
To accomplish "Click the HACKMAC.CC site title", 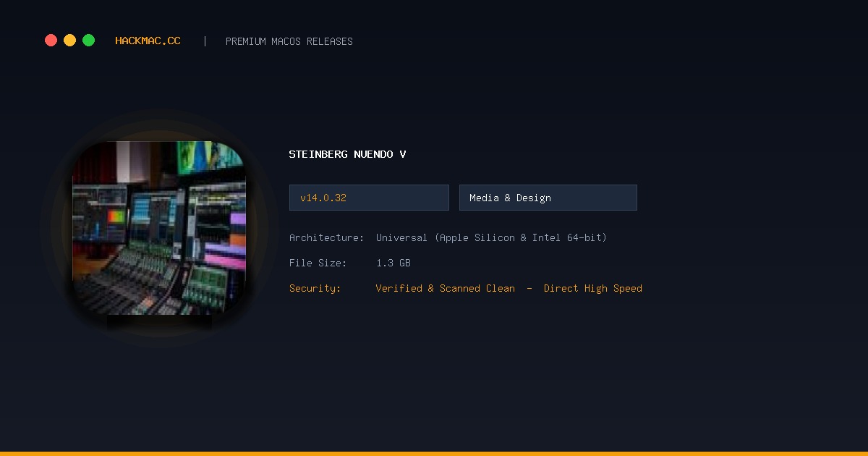I will point(148,41).
